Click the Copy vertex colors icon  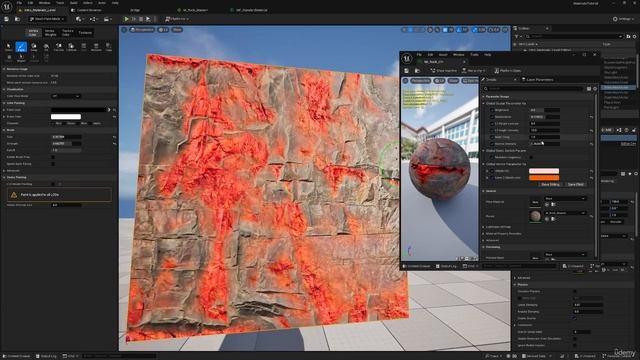click(x=109, y=47)
